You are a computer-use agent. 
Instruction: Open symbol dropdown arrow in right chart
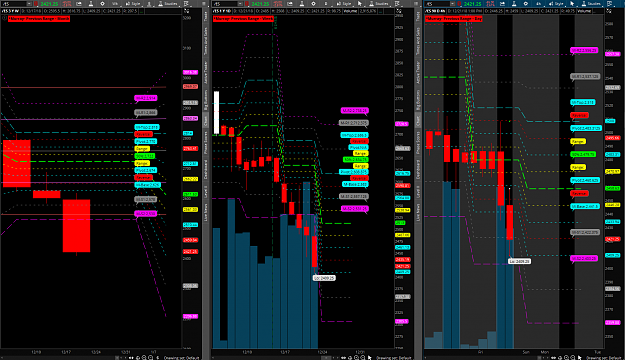pos(452,4)
